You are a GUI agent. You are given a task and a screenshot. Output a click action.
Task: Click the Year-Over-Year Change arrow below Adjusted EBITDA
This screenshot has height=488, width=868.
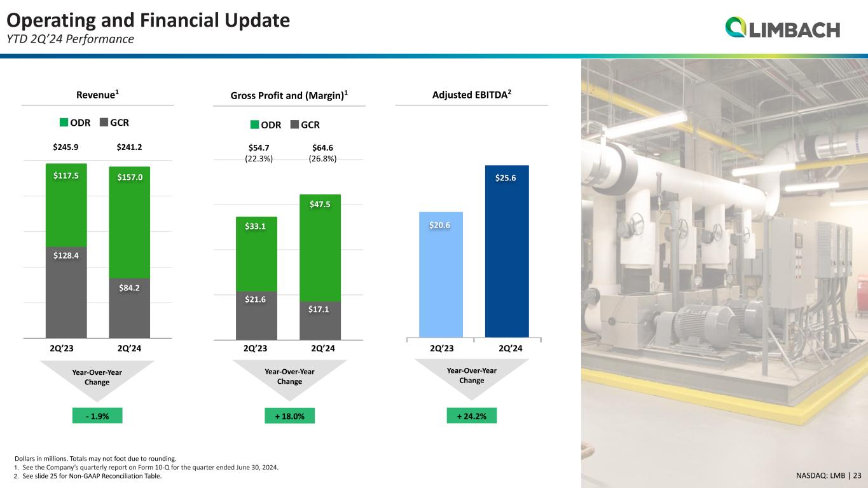(471, 376)
